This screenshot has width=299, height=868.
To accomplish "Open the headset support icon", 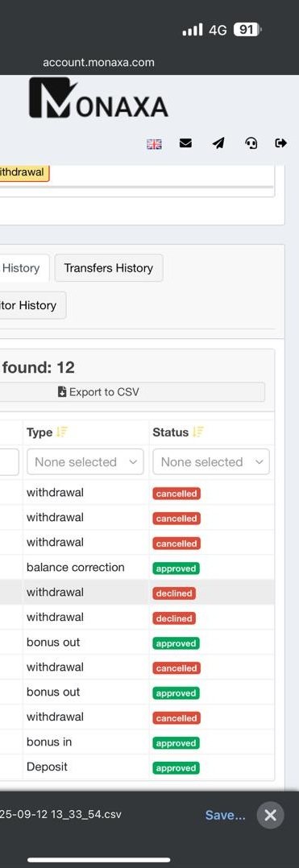I will click(251, 143).
